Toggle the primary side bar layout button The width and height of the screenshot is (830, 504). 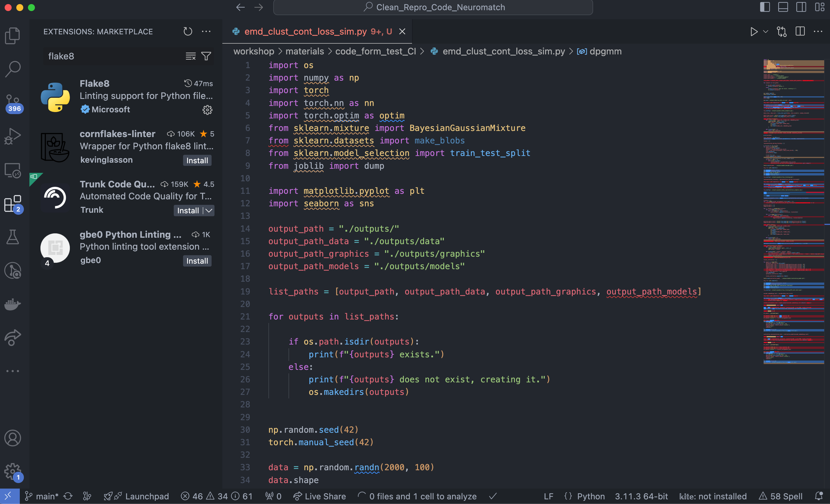tap(765, 7)
